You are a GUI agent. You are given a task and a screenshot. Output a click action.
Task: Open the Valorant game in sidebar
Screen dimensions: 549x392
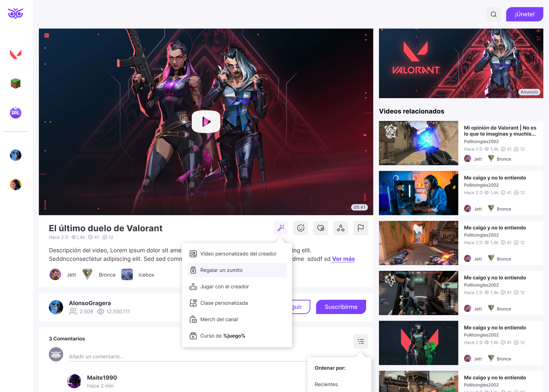tap(16, 54)
